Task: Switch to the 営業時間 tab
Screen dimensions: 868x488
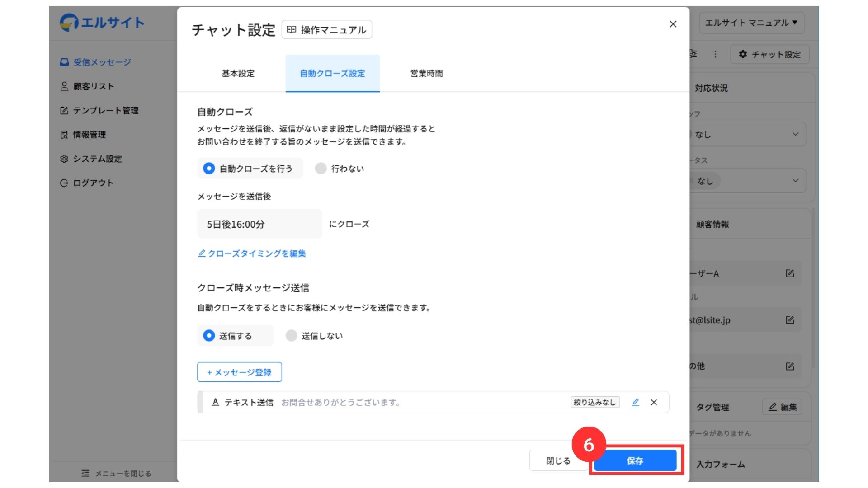Action: pyautogui.click(x=426, y=74)
